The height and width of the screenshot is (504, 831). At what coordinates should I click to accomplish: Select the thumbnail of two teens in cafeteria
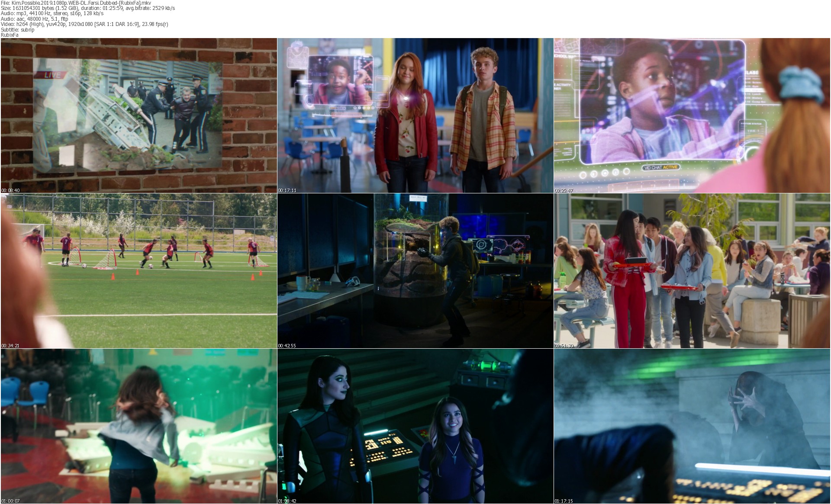415,116
